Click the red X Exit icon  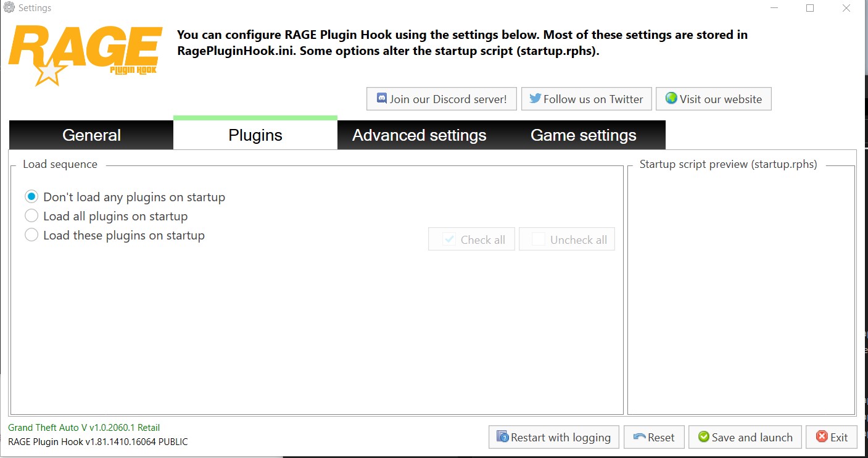[822, 437]
